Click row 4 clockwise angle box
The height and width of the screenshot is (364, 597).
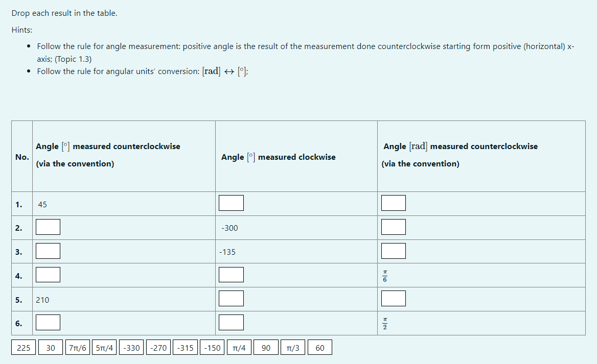(x=231, y=274)
